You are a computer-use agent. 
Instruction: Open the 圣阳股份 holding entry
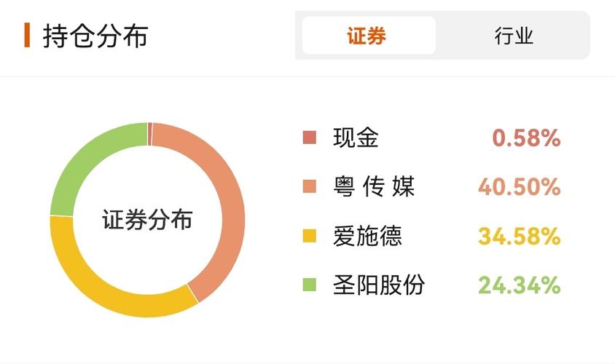tap(378, 285)
